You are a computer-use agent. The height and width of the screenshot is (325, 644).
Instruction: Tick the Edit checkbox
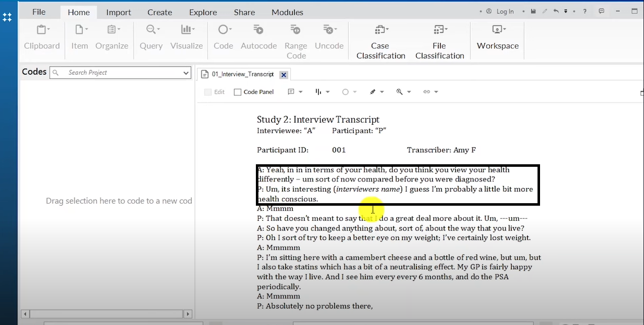[208, 92]
